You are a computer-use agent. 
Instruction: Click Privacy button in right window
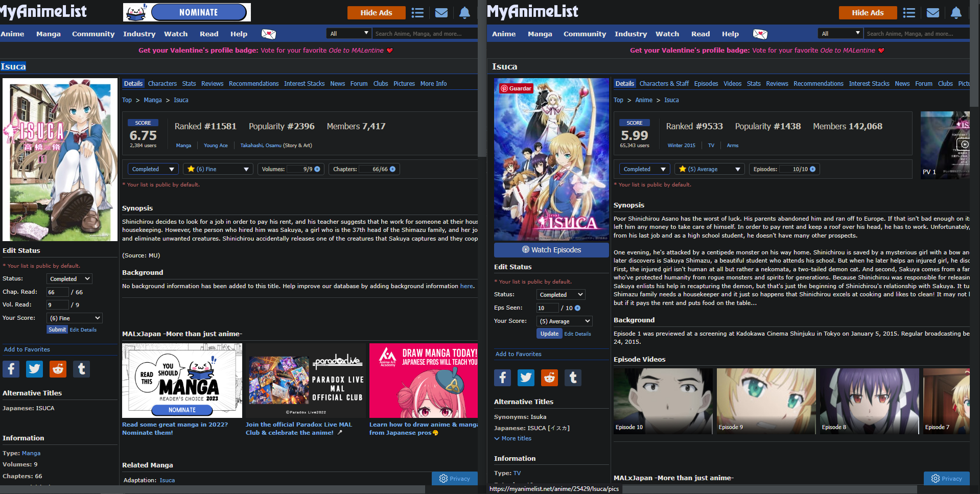click(x=947, y=479)
